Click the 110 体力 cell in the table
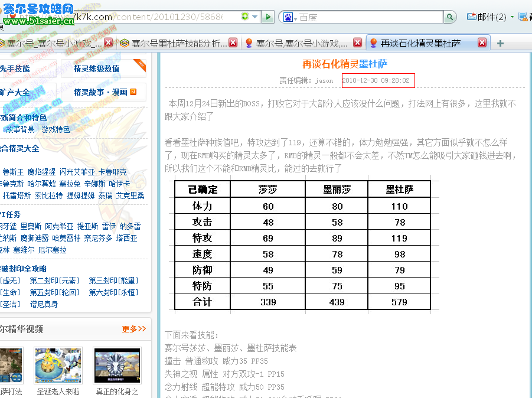The image size is (532, 398). click(x=399, y=206)
